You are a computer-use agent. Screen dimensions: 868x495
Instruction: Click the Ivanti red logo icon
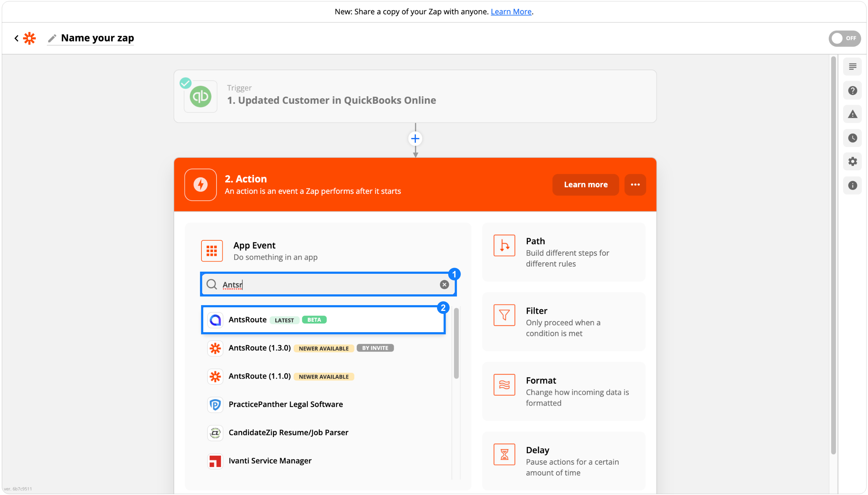(x=215, y=461)
